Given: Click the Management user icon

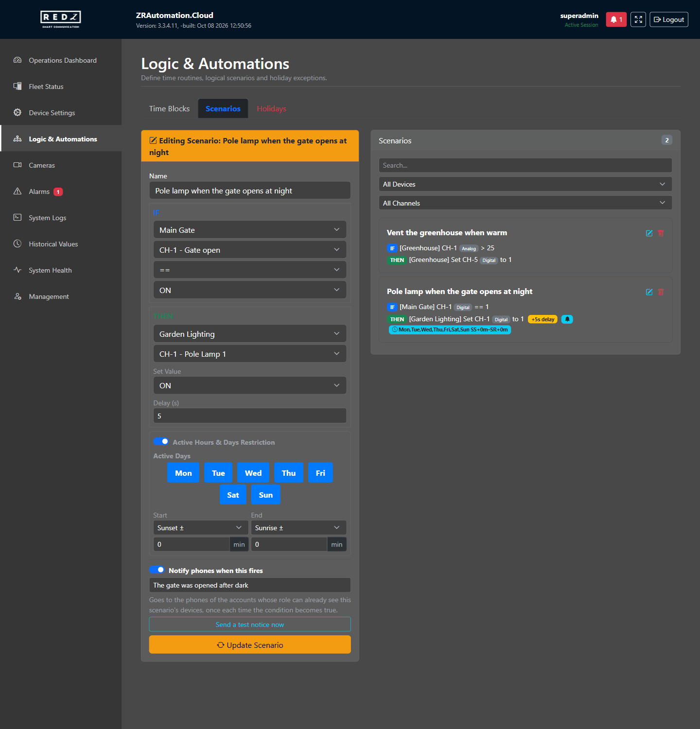Looking at the screenshot, I should pos(17,296).
